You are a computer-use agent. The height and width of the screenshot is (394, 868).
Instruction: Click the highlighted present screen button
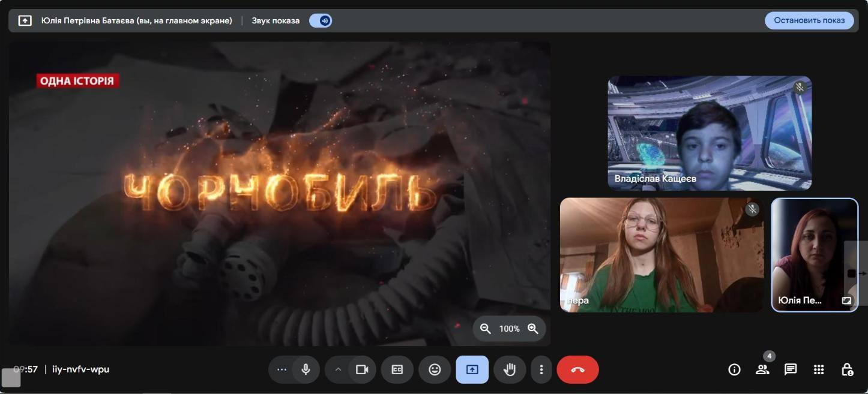pyautogui.click(x=472, y=369)
